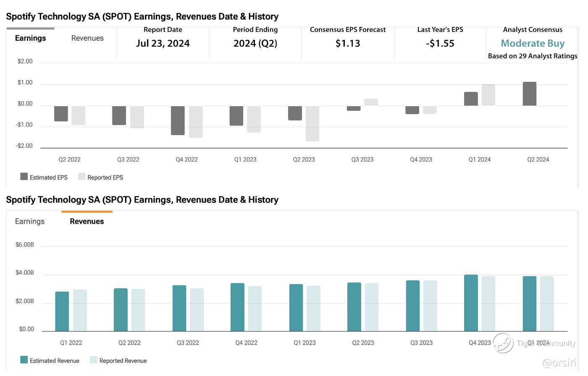This screenshot has width=588, height=376.
Task: Click the 'Consensus EPS Forecast' label
Action: click(348, 30)
